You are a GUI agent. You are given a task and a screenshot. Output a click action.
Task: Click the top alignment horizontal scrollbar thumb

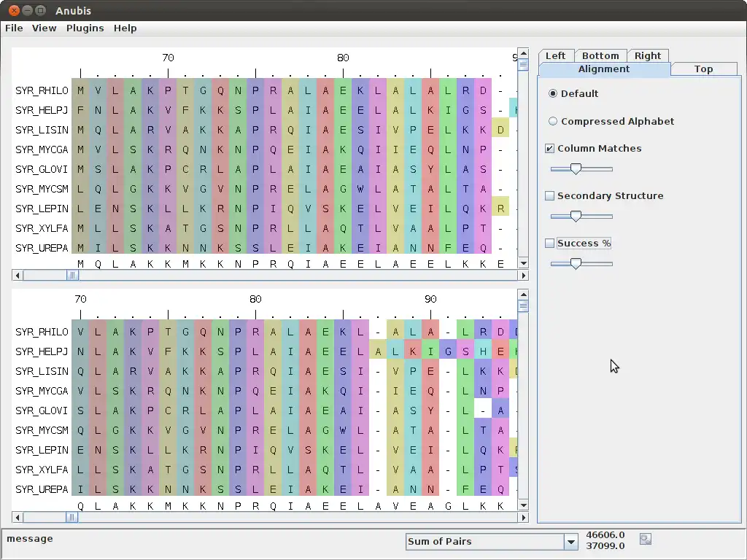click(72, 276)
